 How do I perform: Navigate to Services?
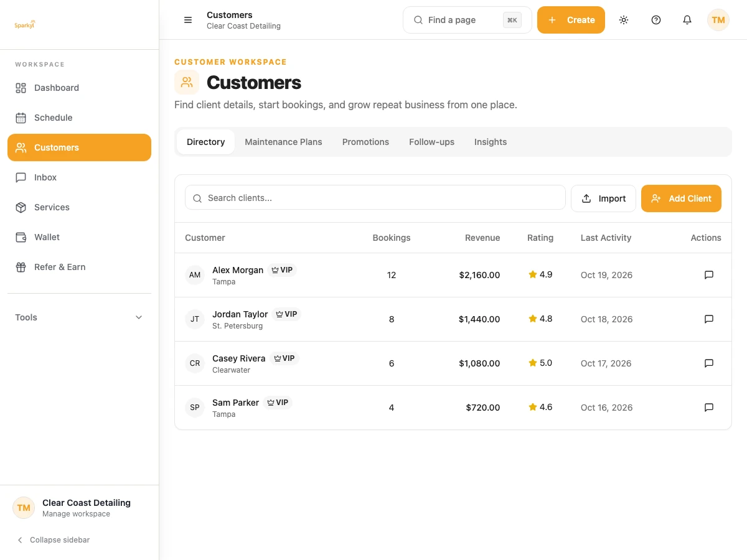79,207
